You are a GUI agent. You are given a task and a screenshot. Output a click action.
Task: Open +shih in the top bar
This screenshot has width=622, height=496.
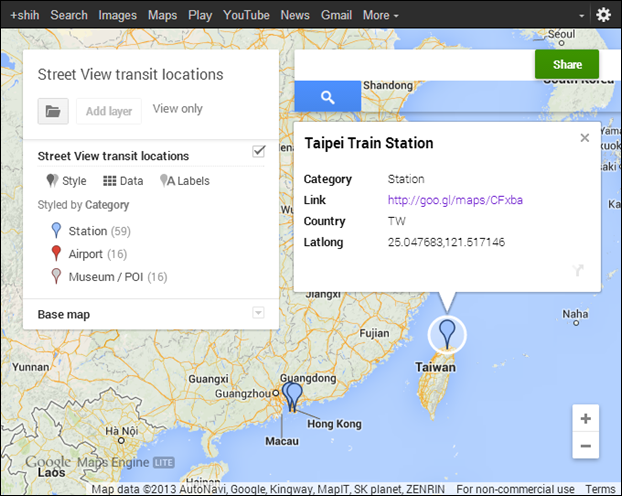pos(25,15)
